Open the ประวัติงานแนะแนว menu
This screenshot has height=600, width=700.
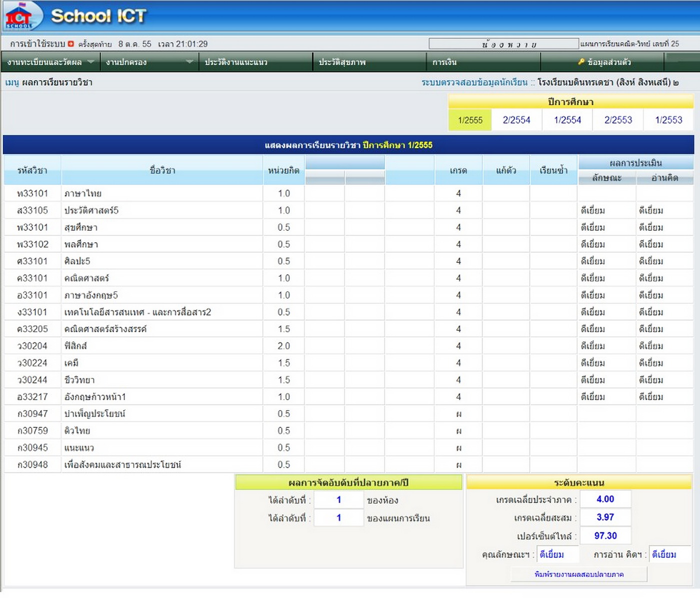236,63
